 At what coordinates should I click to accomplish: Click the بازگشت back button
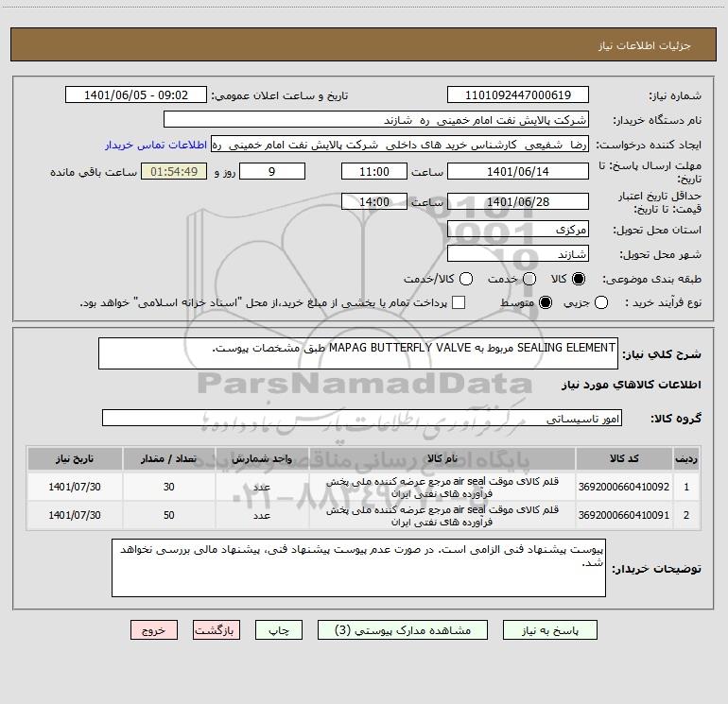tap(217, 630)
